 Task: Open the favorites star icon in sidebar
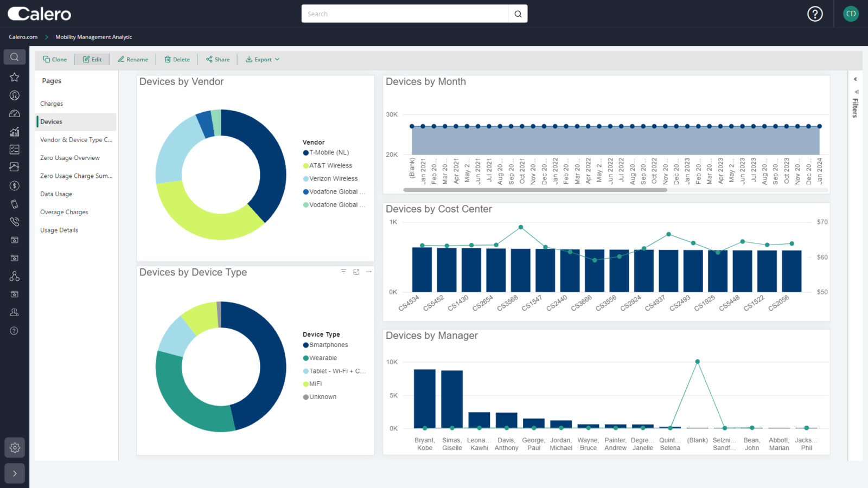point(15,77)
